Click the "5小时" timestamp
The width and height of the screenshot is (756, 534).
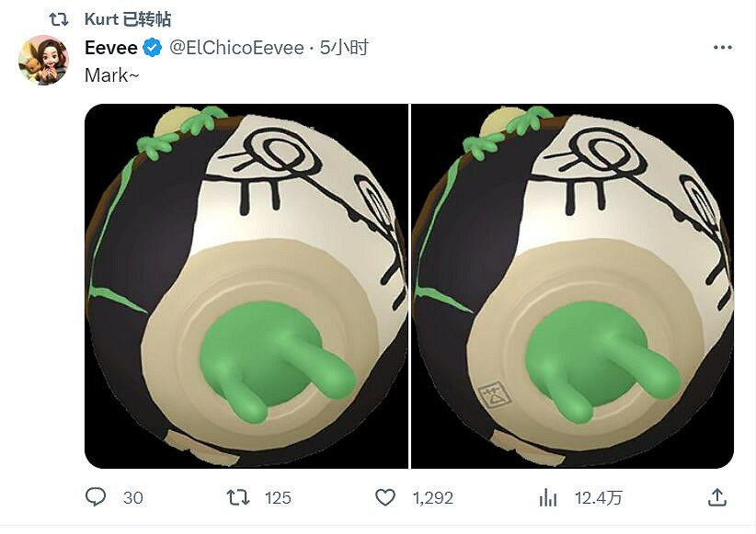(344, 48)
